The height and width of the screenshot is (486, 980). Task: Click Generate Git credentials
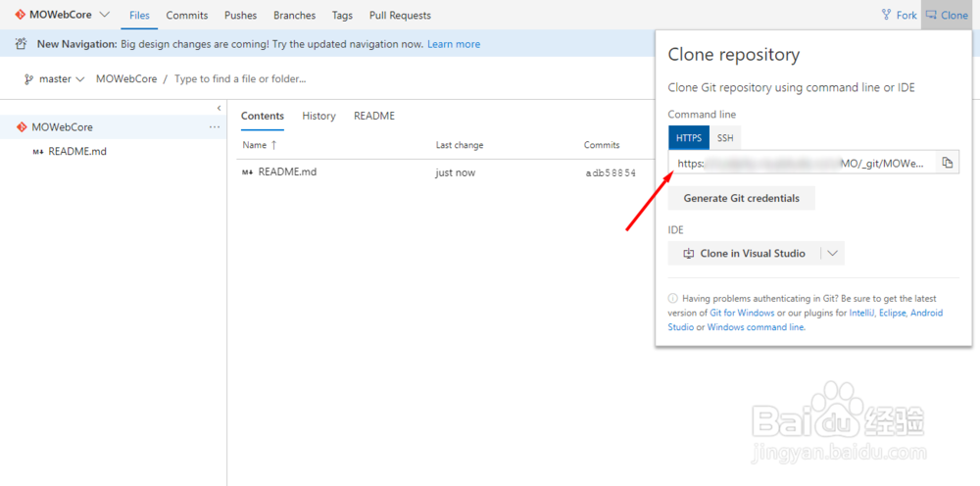point(741,198)
